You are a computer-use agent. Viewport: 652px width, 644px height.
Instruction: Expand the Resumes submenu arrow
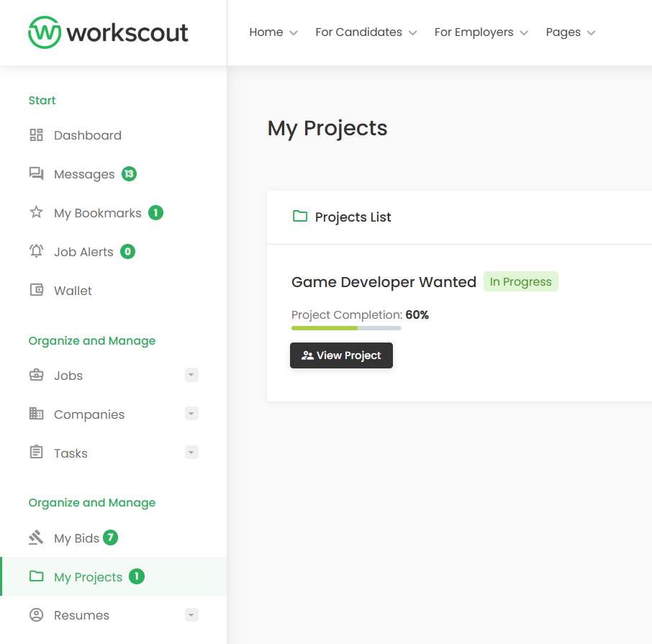191,615
